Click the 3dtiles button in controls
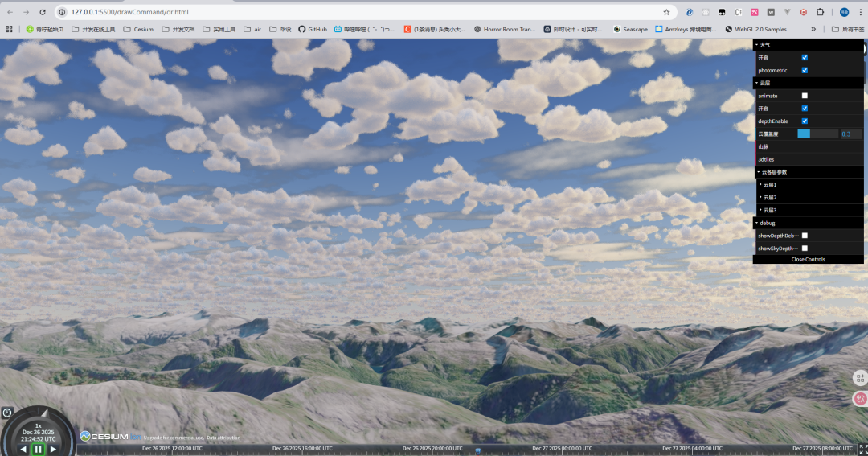 [x=809, y=159]
